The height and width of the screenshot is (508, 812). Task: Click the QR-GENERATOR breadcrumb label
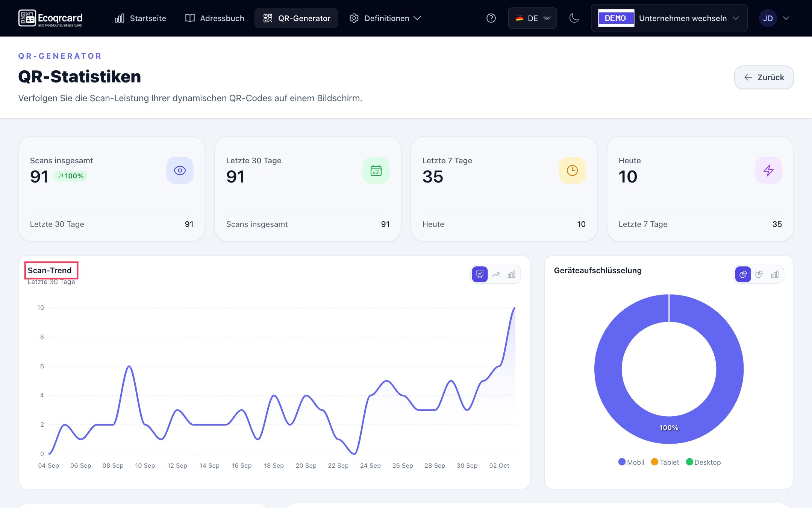coord(60,56)
